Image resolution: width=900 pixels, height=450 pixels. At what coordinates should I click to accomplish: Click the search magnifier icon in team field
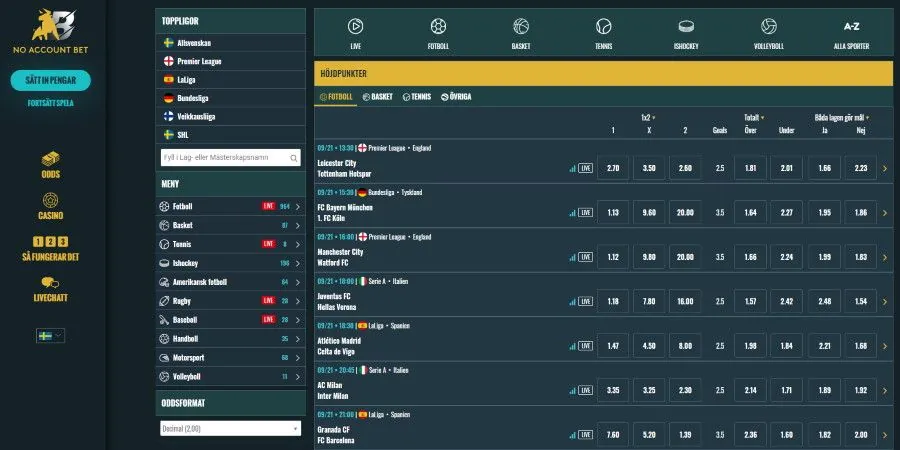tap(294, 158)
